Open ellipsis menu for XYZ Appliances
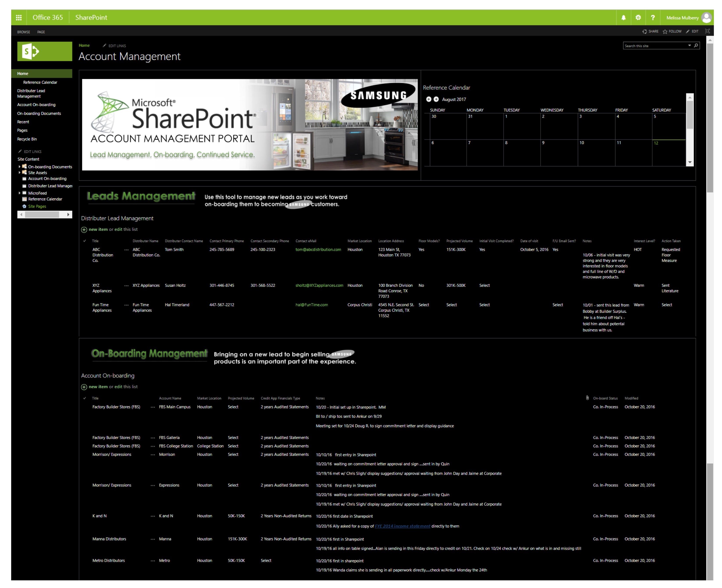 tap(126, 286)
